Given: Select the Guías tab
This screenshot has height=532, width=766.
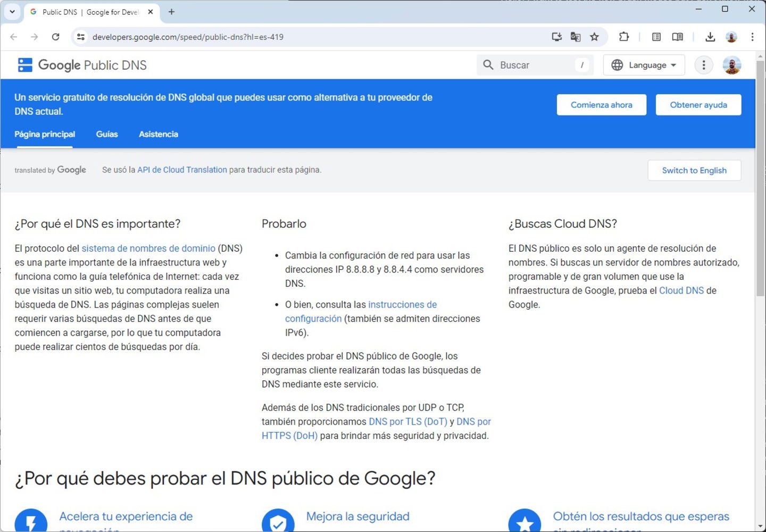Looking at the screenshot, I should pos(107,134).
